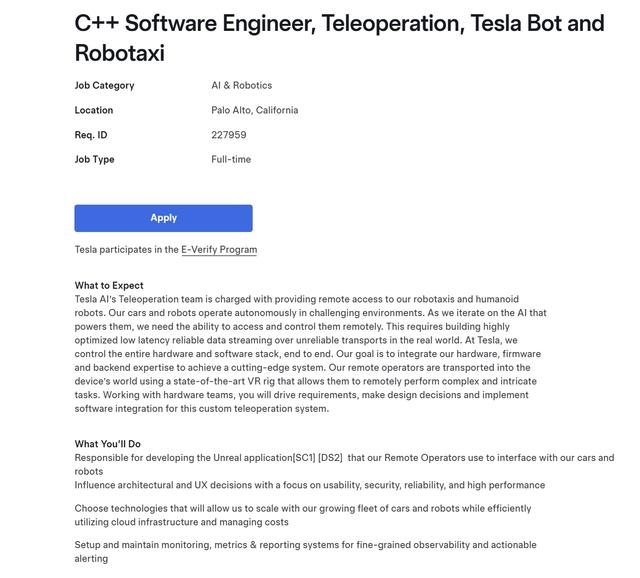640x578 pixels.
Task: Click the Tesla participates in the text
Action: [127, 249]
